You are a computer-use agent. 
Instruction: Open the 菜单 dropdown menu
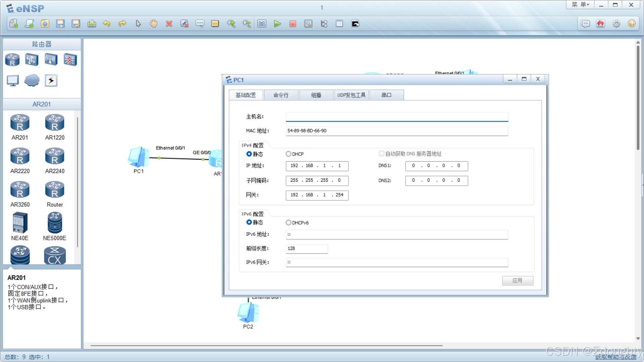click(x=580, y=5)
